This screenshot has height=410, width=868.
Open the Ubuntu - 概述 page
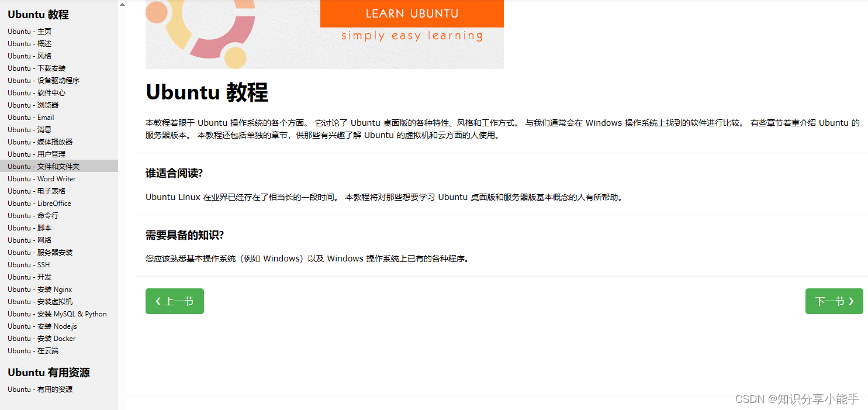(28, 43)
